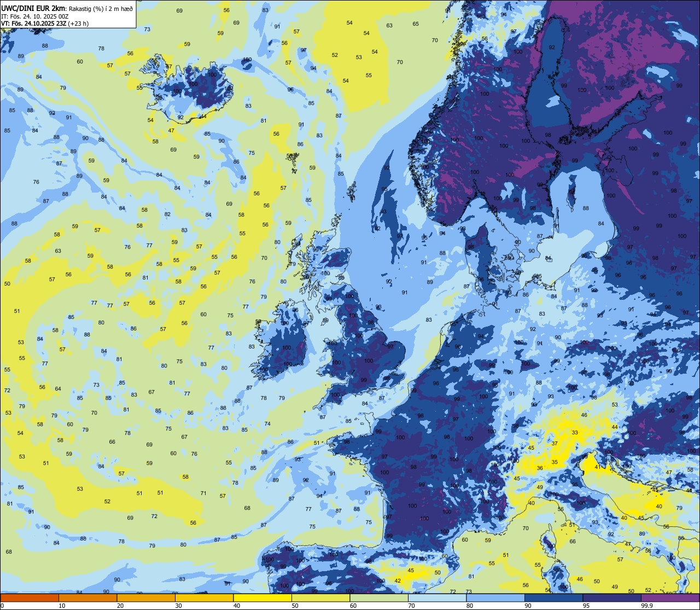This screenshot has width=700, height=610.
Task: Click the humidity value 65 on the map
Action: 416,24
